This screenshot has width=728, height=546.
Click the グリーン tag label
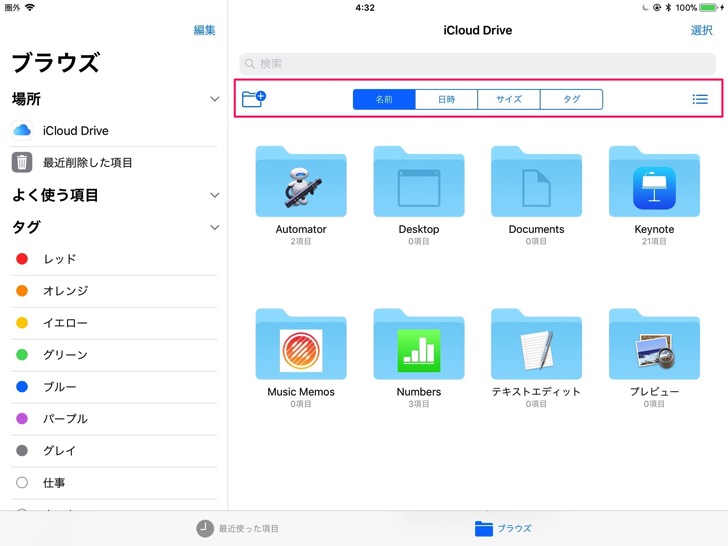tap(65, 355)
